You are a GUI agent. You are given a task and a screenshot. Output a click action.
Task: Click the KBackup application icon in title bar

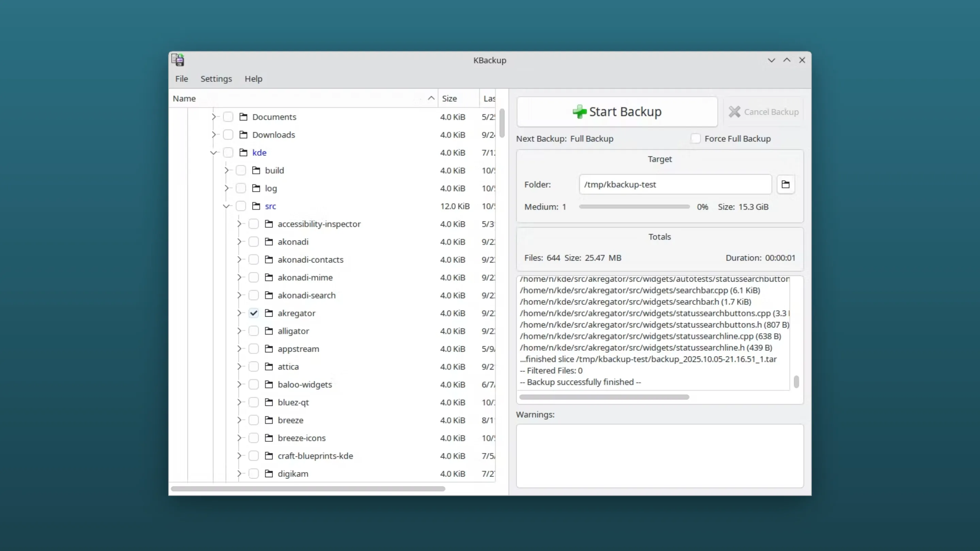[178, 60]
